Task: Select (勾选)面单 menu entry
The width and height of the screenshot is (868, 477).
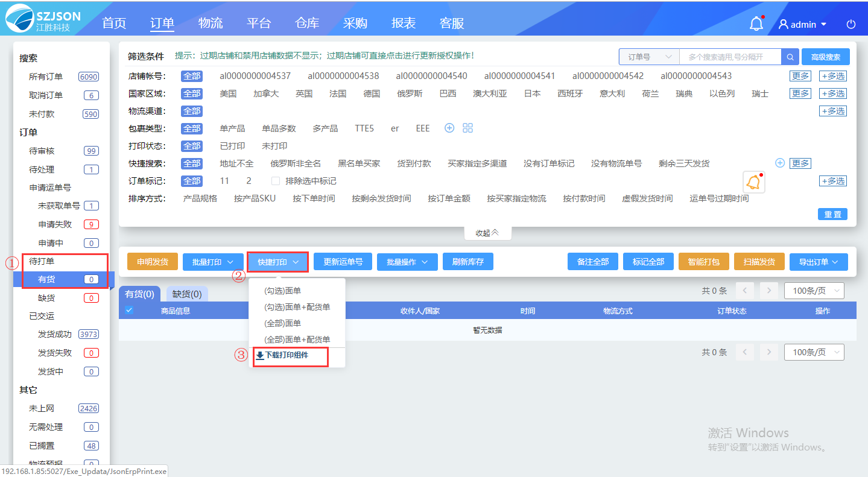Action: click(x=282, y=291)
